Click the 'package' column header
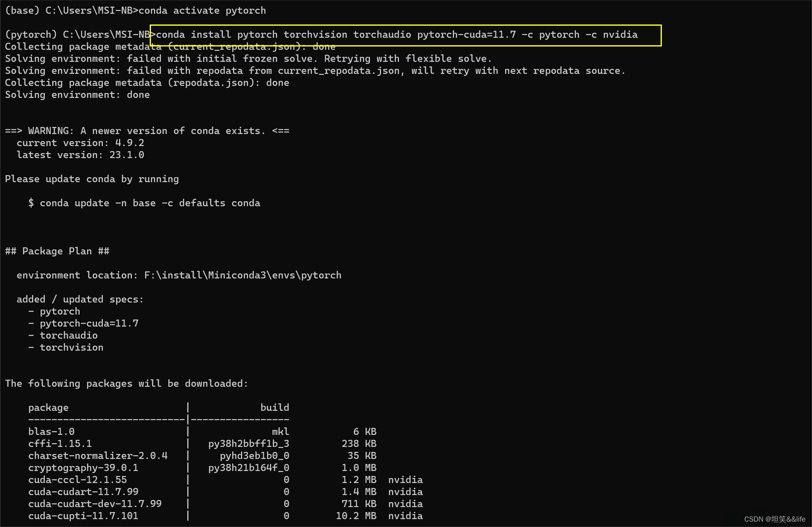 pos(49,407)
